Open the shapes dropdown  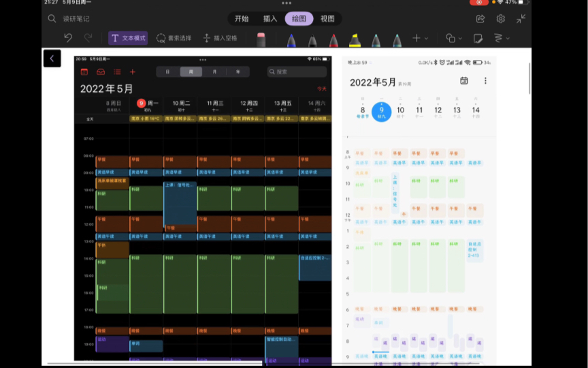click(x=454, y=38)
